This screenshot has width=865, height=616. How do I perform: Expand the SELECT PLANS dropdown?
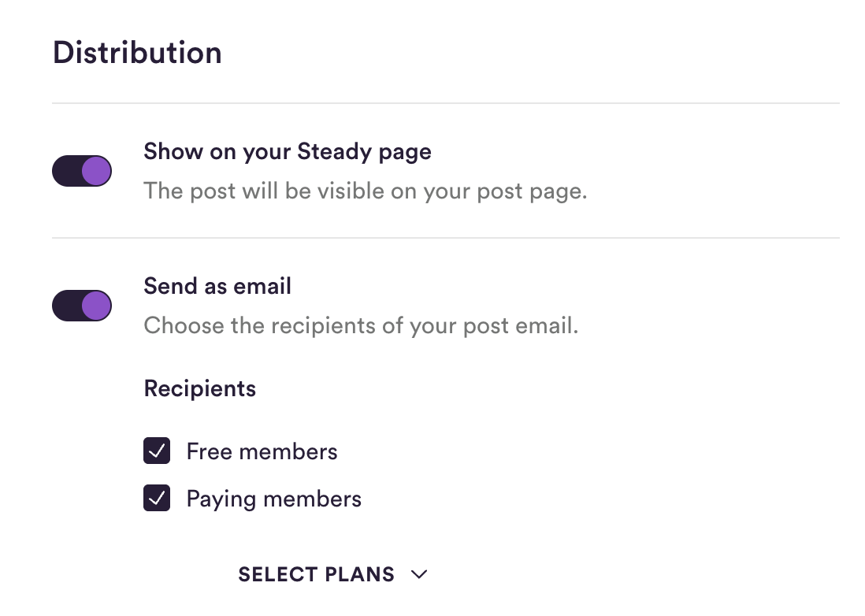(x=332, y=574)
